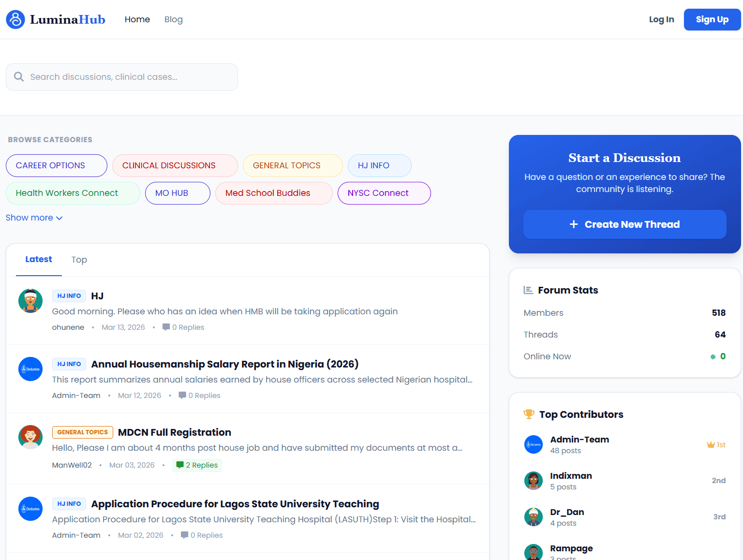Click the Members count 518

click(x=719, y=313)
